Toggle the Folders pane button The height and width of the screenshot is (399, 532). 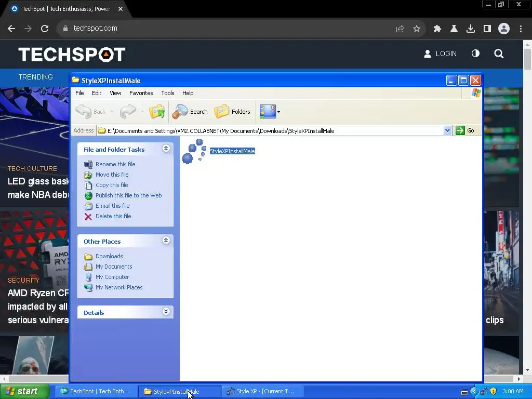tap(232, 112)
